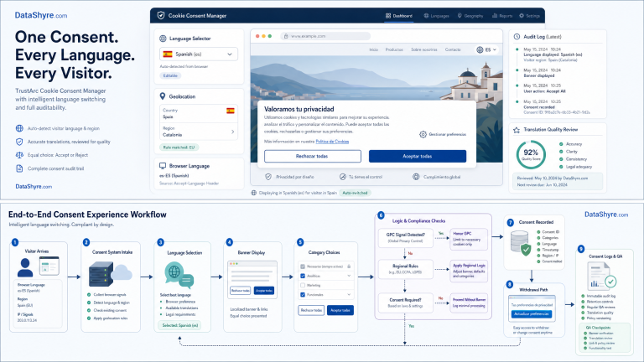Click the visitor person icon in Visitor Arrives
Viewport: 644px width, 362px height.
(x=25, y=267)
